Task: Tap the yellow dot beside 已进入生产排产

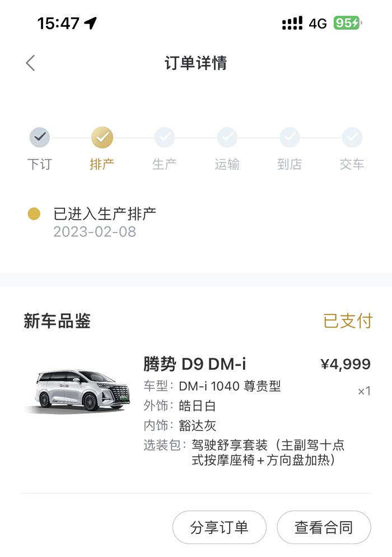Action: click(34, 213)
